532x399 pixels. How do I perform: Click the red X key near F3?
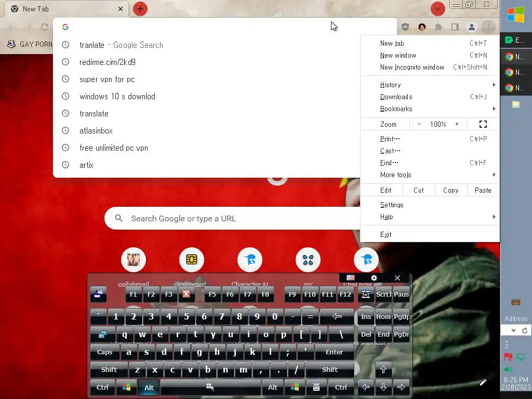[186, 294]
